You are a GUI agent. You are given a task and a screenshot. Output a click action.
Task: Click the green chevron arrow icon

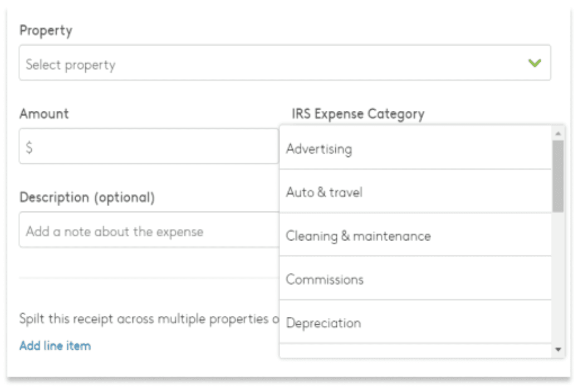(535, 63)
